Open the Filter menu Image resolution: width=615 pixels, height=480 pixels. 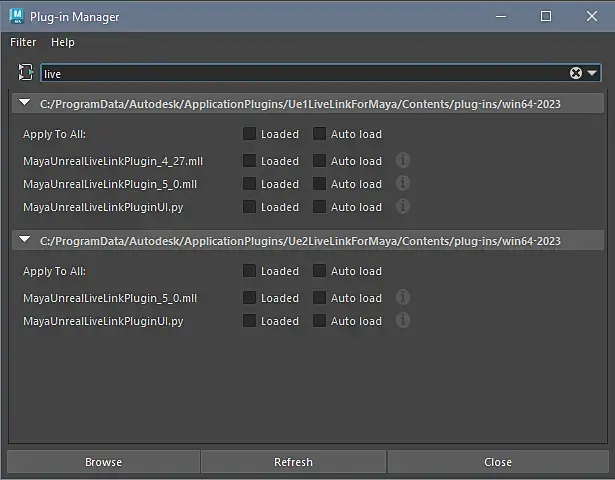(x=23, y=42)
